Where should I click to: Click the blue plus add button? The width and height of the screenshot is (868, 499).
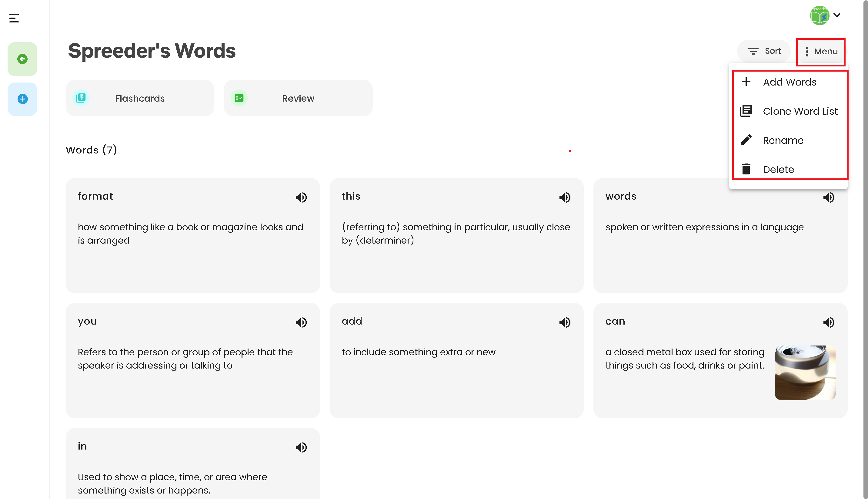[22, 99]
